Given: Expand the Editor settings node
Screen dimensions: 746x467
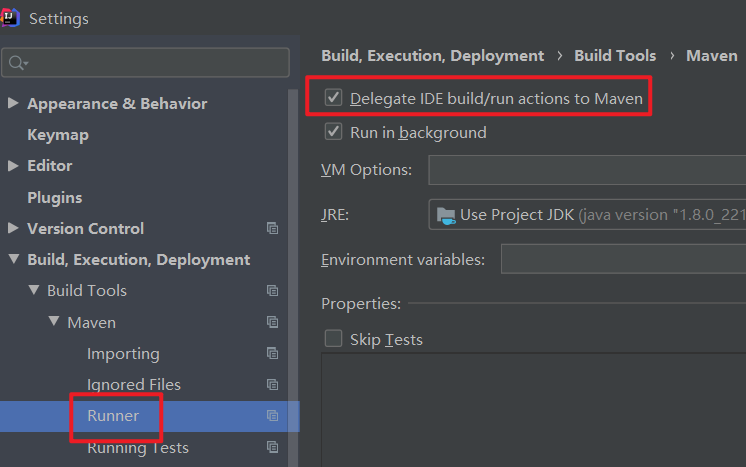Looking at the screenshot, I should point(13,165).
